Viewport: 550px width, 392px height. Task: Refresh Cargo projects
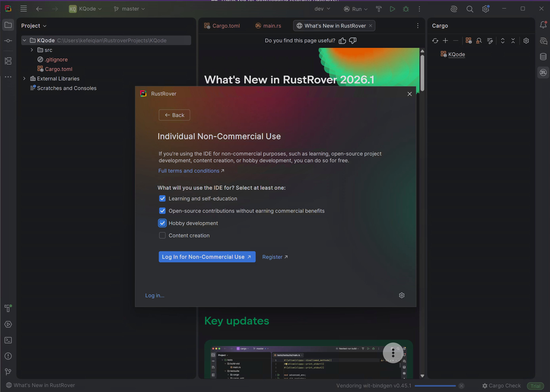click(435, 41)
